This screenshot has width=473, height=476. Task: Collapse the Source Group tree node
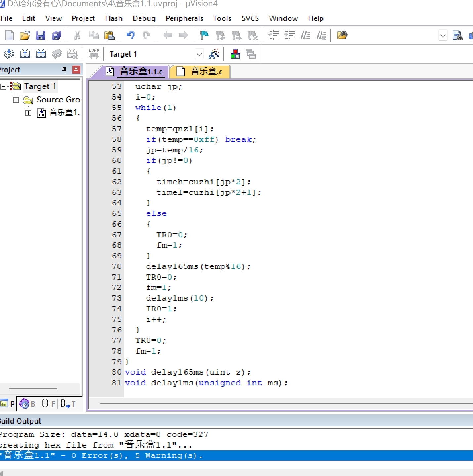[x=16, y=100]
